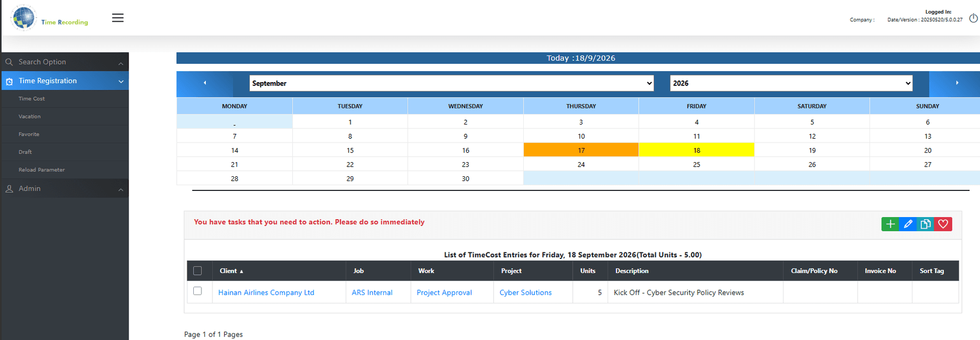The width and height of the screenshot is (980, 340).
Task: Open Time Cost menu item
Action: tap(32, 98)
